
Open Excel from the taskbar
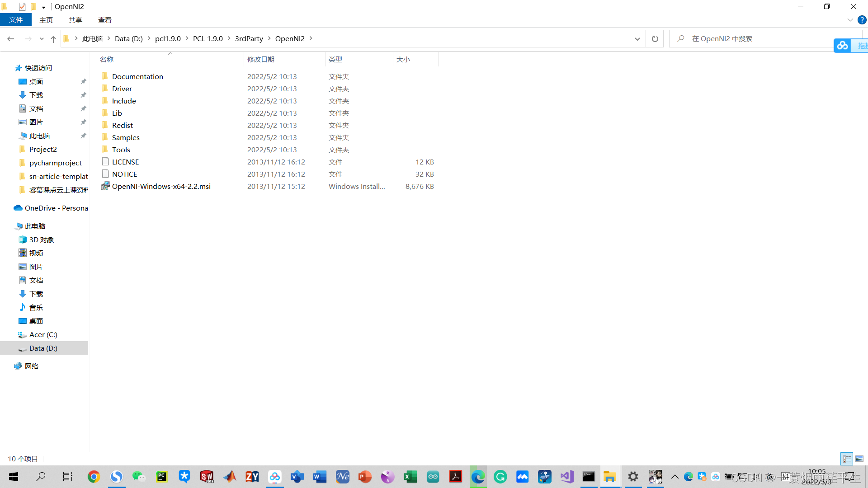click(x=410, y=477)
